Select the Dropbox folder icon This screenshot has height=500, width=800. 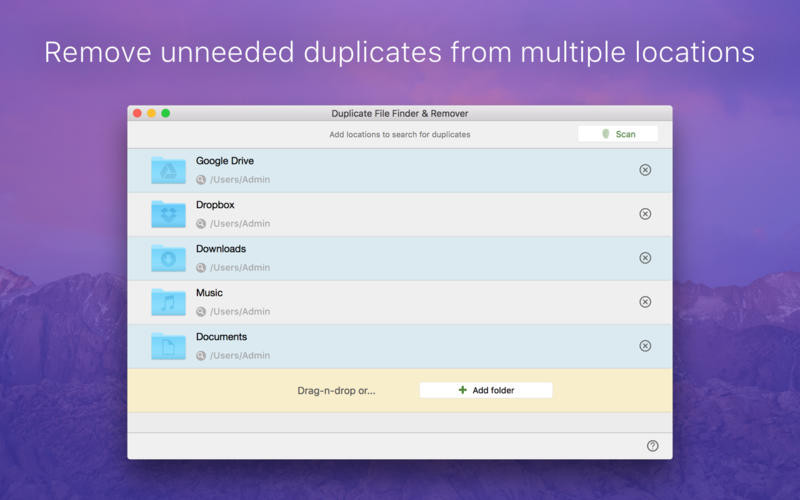tap(168, 214)
